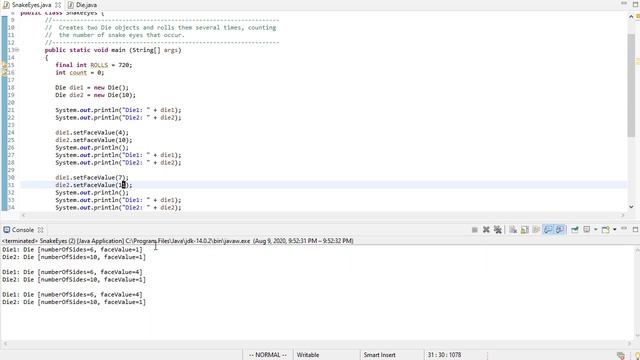Click the Remove Launch icon in Console

click(x=486, y=230)
